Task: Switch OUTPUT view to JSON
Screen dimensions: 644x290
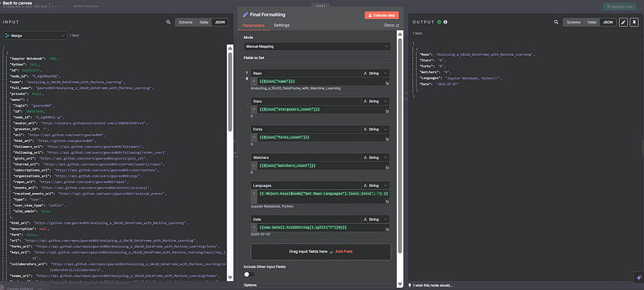Action: click(608, 22)
